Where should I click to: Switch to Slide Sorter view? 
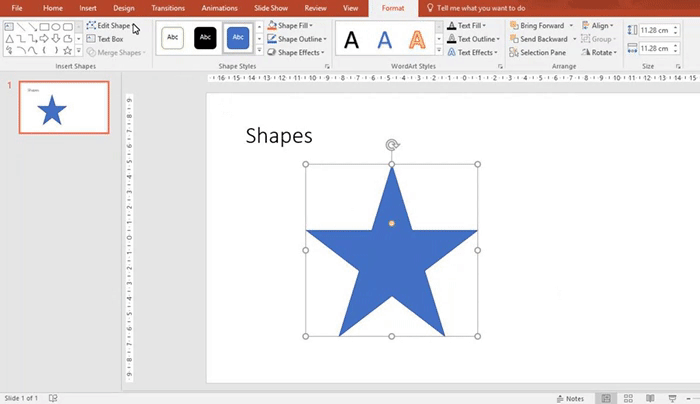point(628,398)
